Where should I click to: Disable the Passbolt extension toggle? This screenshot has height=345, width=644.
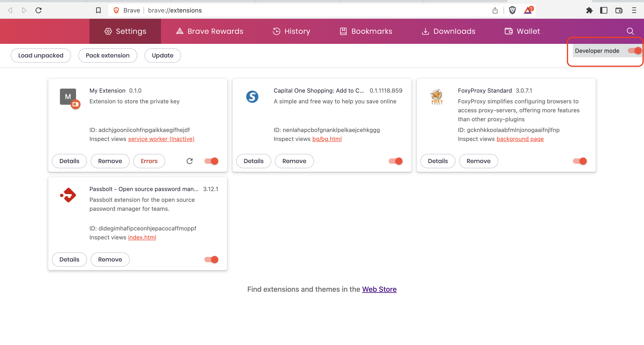[211, 260]
